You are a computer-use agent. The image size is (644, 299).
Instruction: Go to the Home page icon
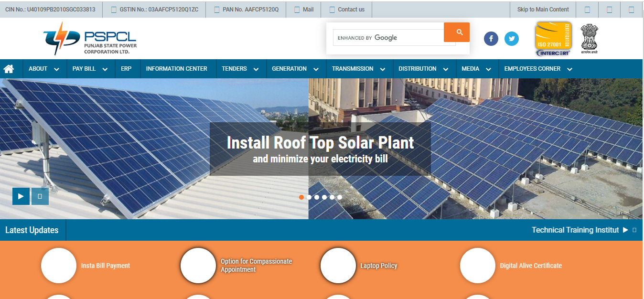[x=9, y=69]
